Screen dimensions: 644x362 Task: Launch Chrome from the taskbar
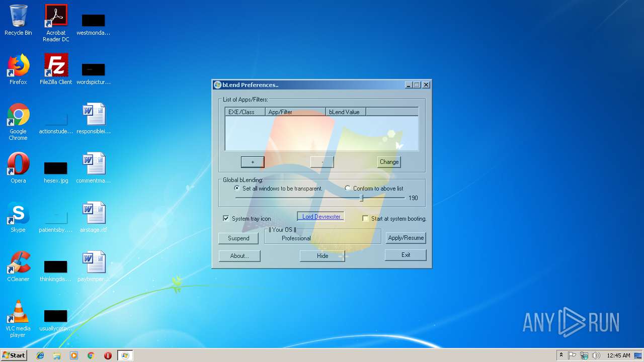(x=91, y=355)
